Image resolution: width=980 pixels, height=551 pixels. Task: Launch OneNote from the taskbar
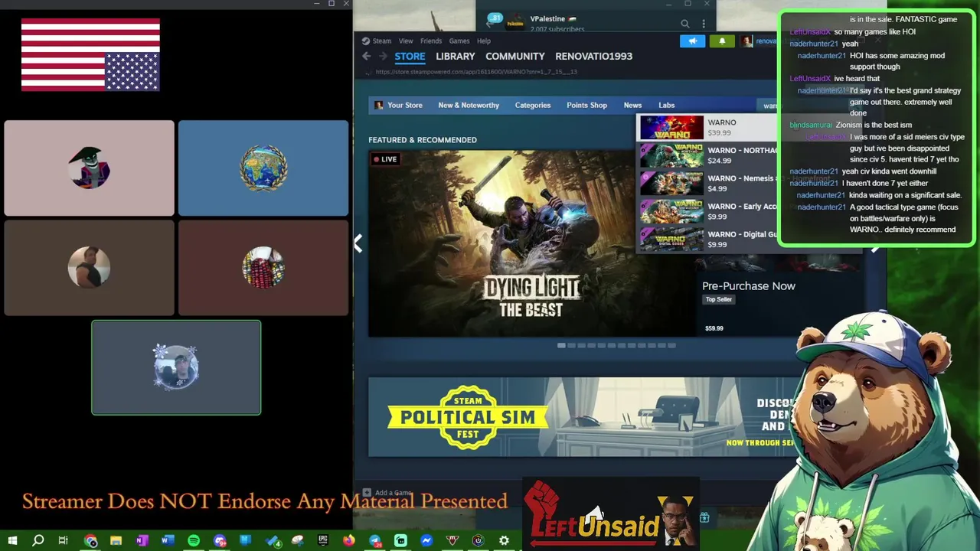tap(142, 540)
